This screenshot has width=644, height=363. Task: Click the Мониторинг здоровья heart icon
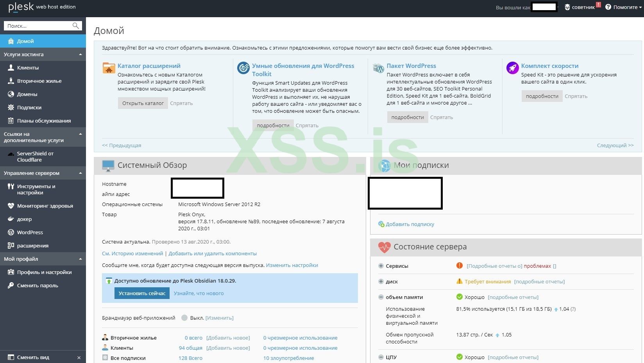pos(11,206)
